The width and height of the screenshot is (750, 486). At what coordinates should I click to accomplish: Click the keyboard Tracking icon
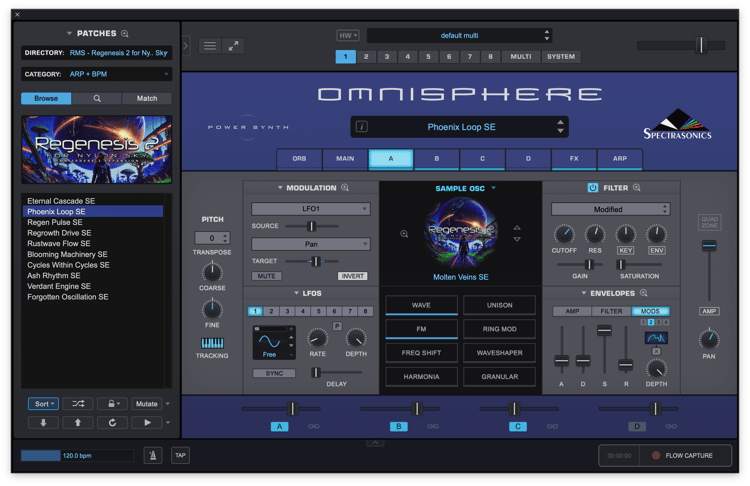(x=212, y=342)
